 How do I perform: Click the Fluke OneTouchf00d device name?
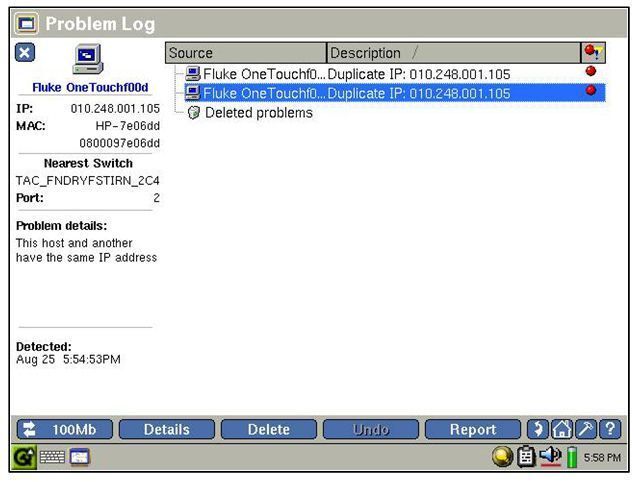pyautogui.click(x=90, y=87)
